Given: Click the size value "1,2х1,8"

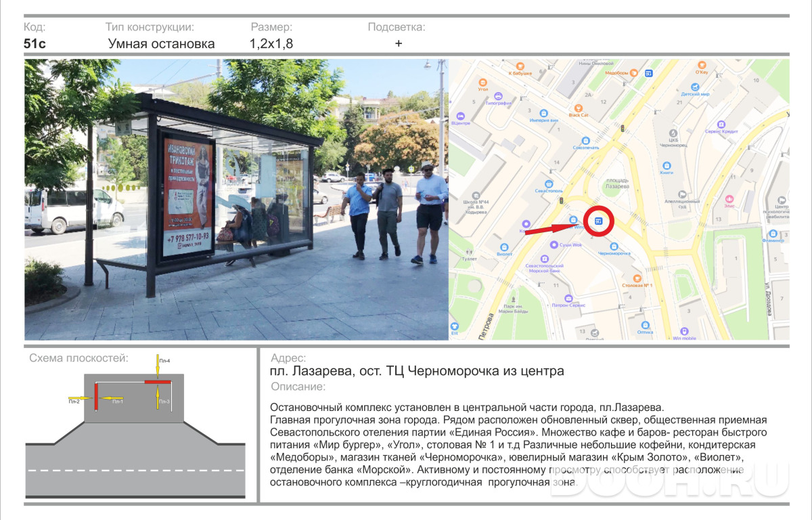Looking at the screenshot, I should click(x=271, y=44).
